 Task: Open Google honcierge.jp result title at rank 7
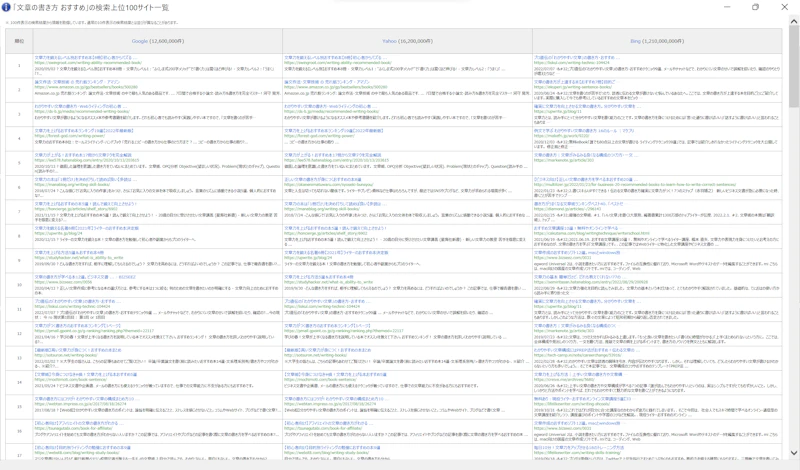click(86, 204)
